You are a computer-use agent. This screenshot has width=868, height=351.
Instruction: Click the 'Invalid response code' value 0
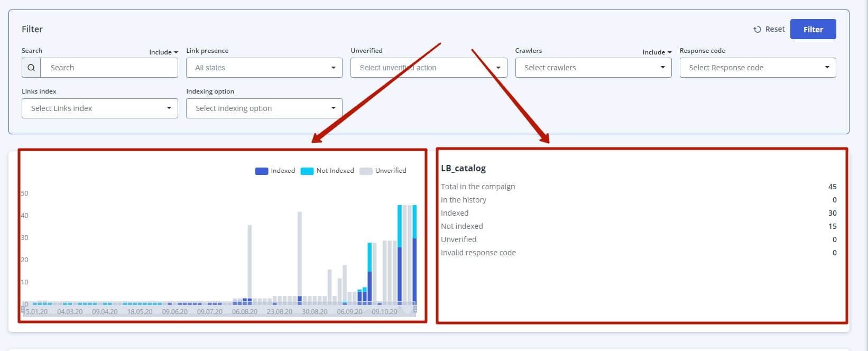tap(835, 253)
